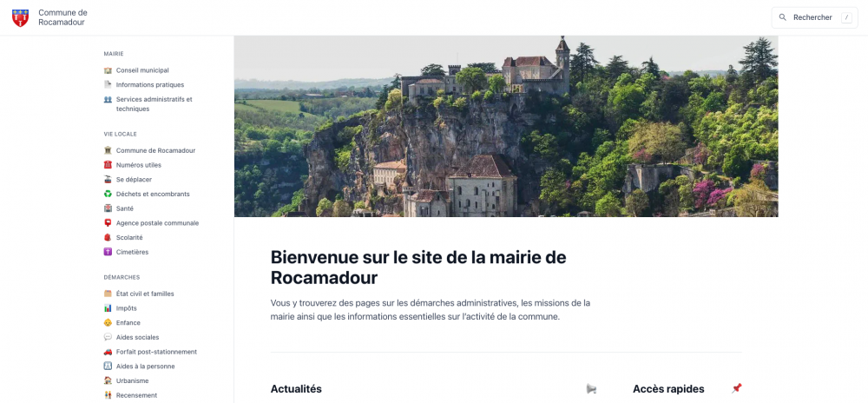
Task: Click the Rechercher search field
Action: tap(814, 17)
